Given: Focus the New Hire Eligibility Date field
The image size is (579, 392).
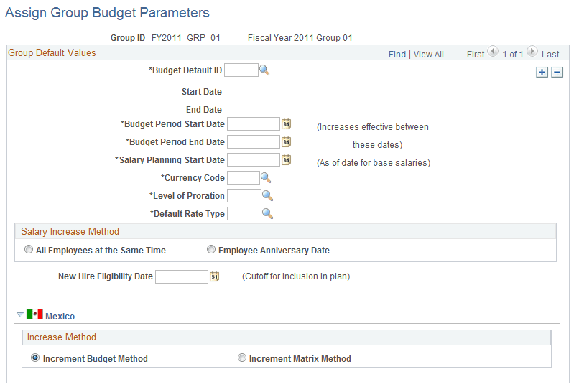Looking at the screenshot, I should point(182,277).
